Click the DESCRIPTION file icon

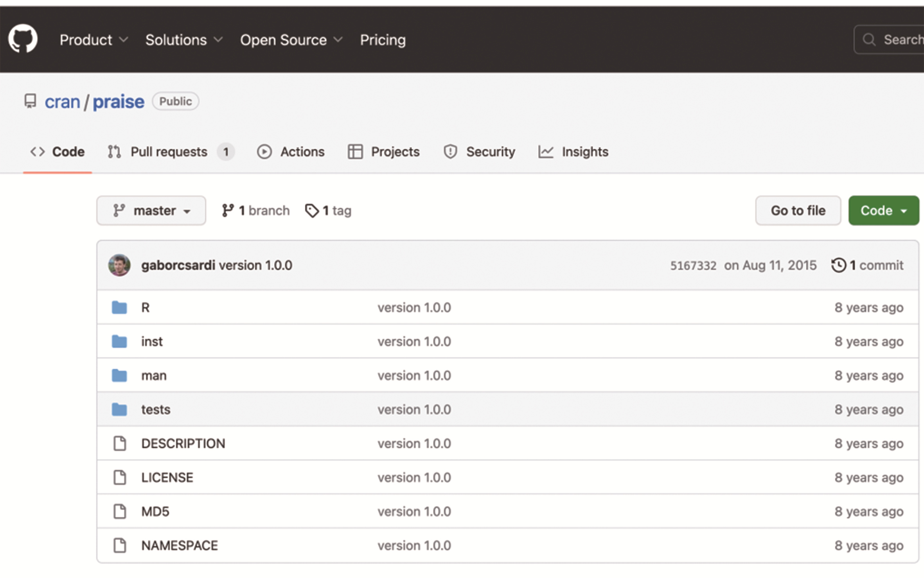(120, 444)
